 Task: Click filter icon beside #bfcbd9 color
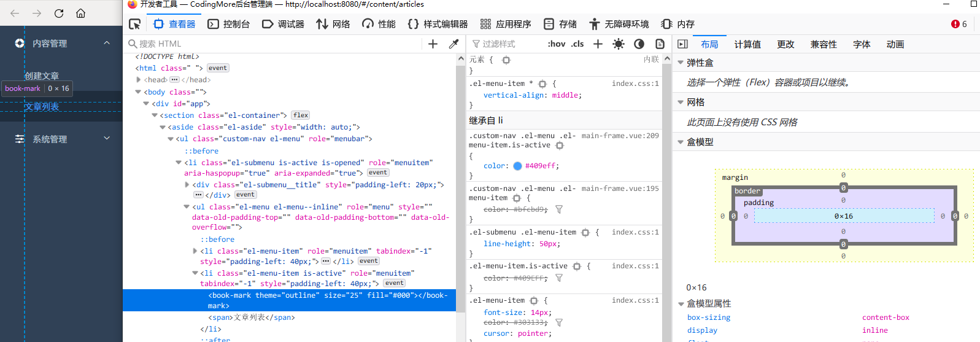click(559, 209)
